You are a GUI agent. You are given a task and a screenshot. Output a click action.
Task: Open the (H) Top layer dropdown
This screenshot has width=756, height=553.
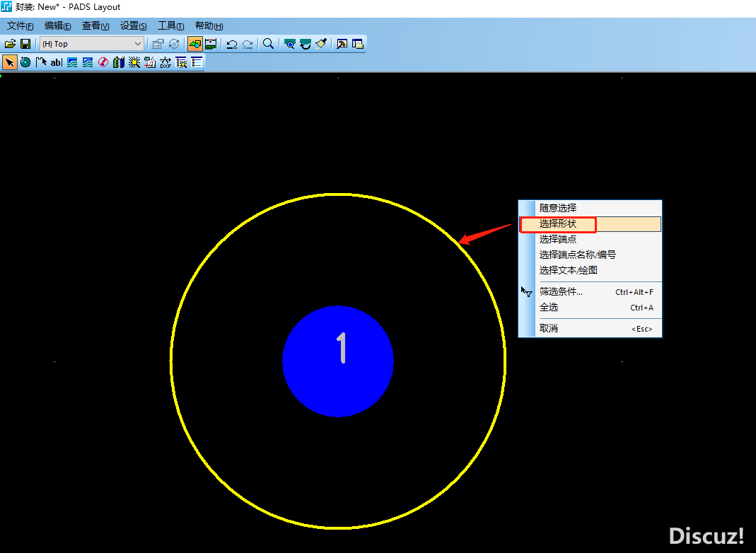[x=92, y=44]
